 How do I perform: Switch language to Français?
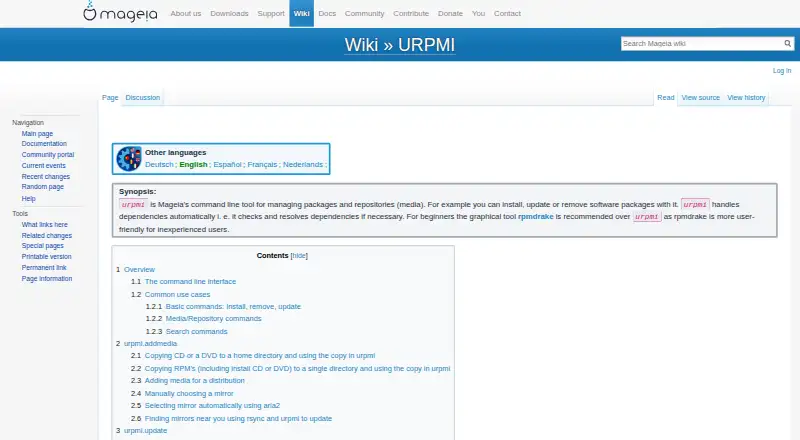pos(262,164)
